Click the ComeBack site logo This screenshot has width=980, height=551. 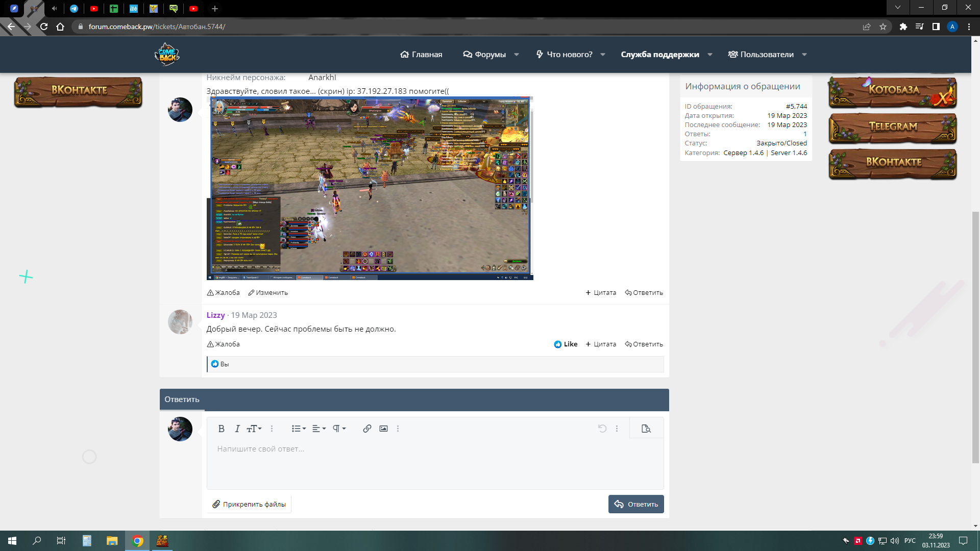pos(167,55)
